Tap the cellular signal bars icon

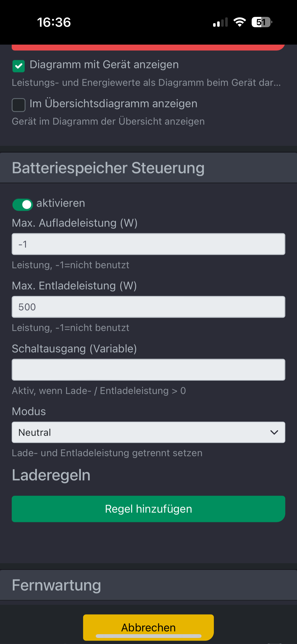click(220, 22)
